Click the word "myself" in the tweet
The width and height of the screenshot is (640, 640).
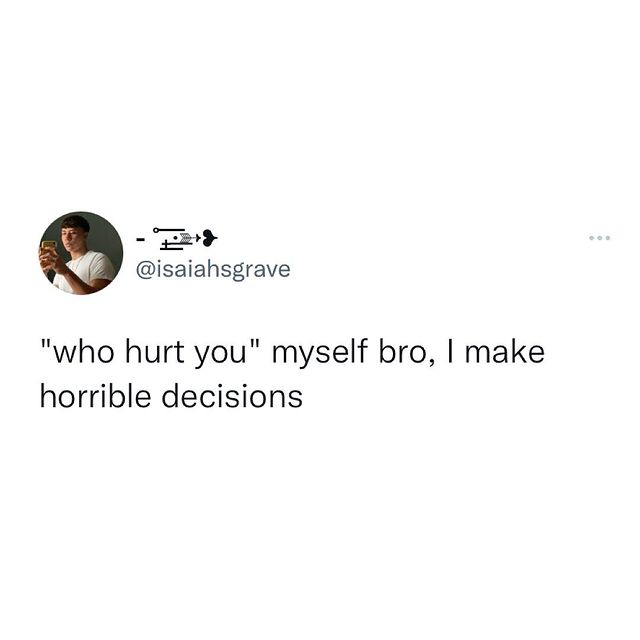[x=320, y=352]
